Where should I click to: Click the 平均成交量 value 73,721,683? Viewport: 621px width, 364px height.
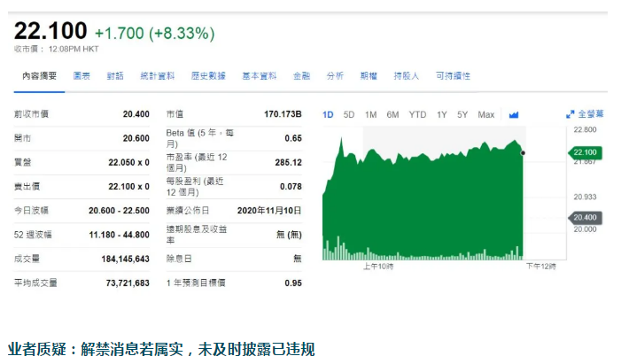[128, 283]
